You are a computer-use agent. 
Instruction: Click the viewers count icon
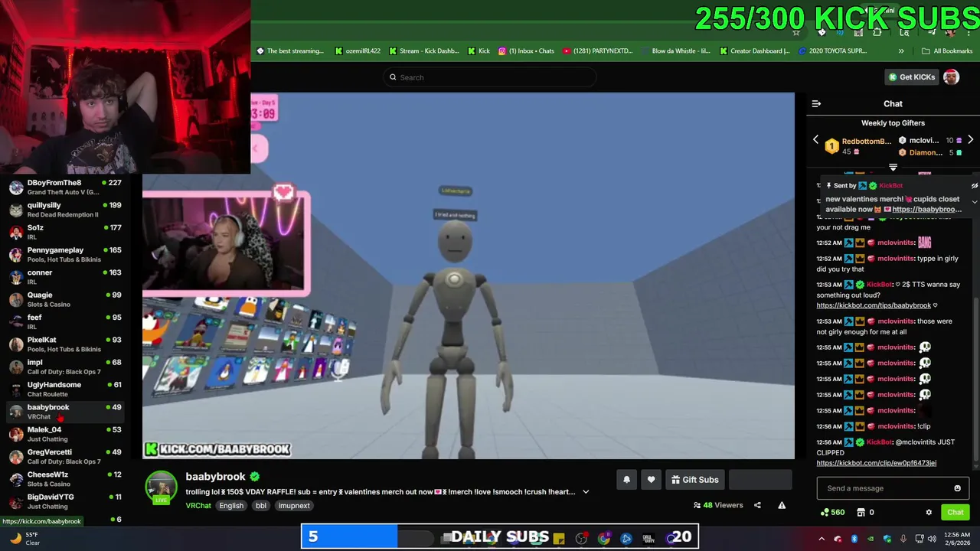(x=697, y=505)
